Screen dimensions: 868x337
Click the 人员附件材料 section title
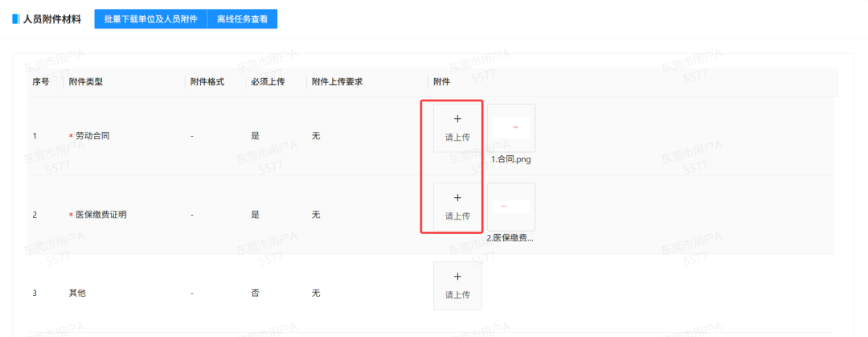[x=52, y=18]
